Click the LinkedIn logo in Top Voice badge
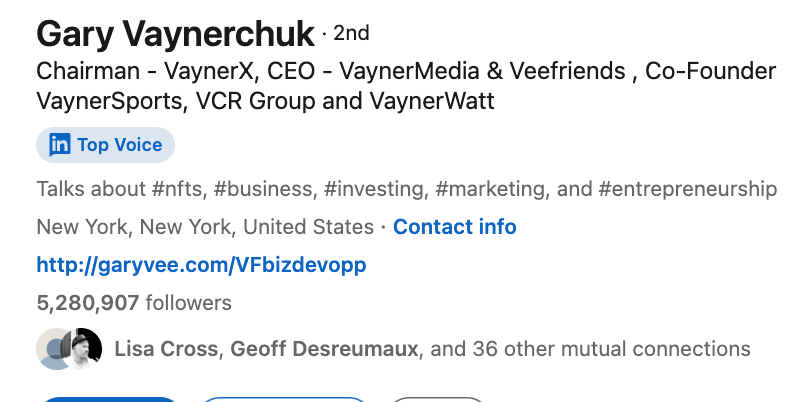812x402 pixels. pyautogui.click(x=59, y=145)
